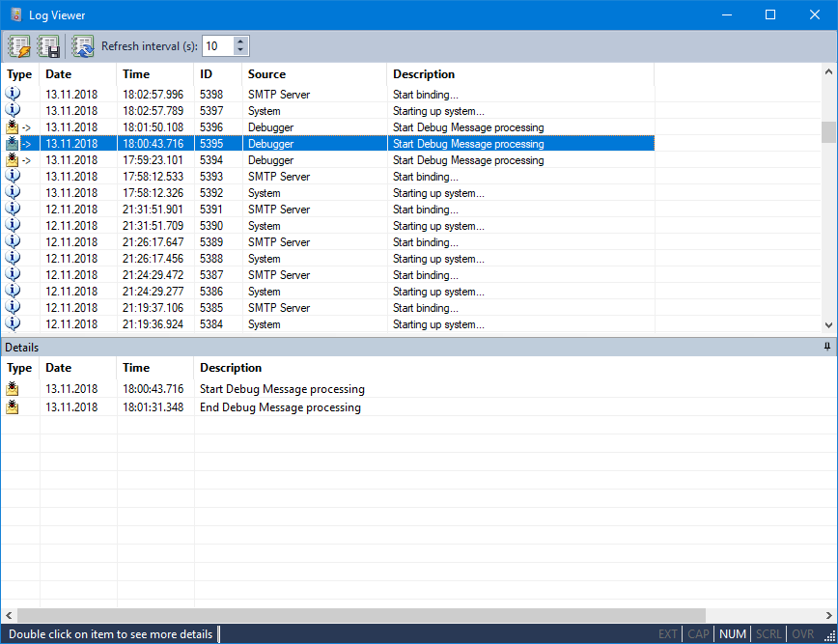Click the info icon of log entry 5389
The height and width of the screenshot is (644, 838).
point(13,241)
